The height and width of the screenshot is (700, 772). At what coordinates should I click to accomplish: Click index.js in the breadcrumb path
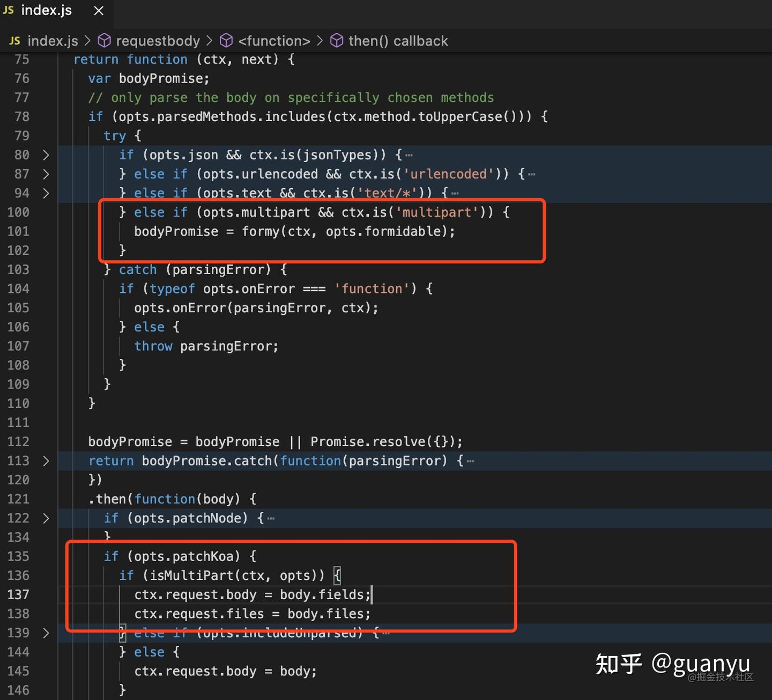[x=53, y=41]
